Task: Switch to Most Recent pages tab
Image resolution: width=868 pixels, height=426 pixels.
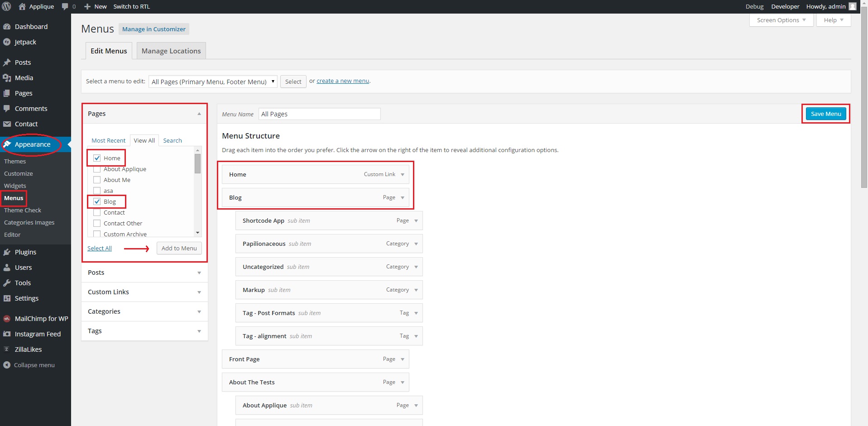Action: [108, 141]
